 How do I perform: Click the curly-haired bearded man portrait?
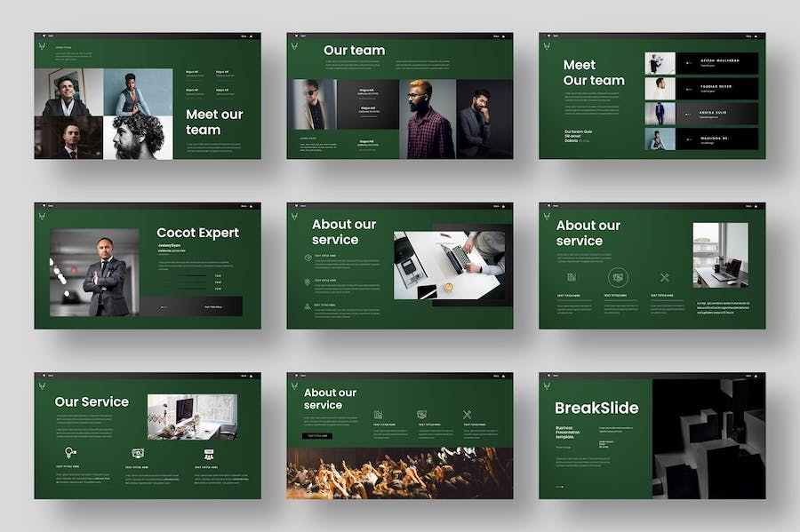click(138, 137)
